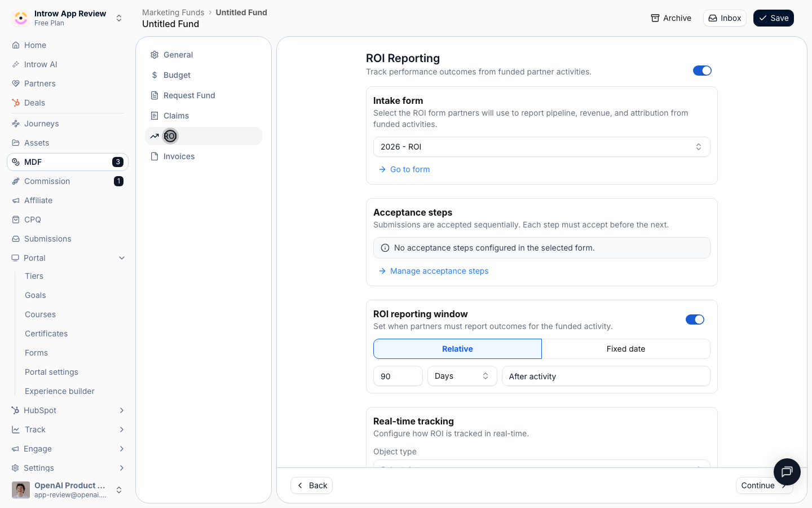Click the user avatar photo
Viewport: 812px width, 508px height.
(x=21, y=490)
